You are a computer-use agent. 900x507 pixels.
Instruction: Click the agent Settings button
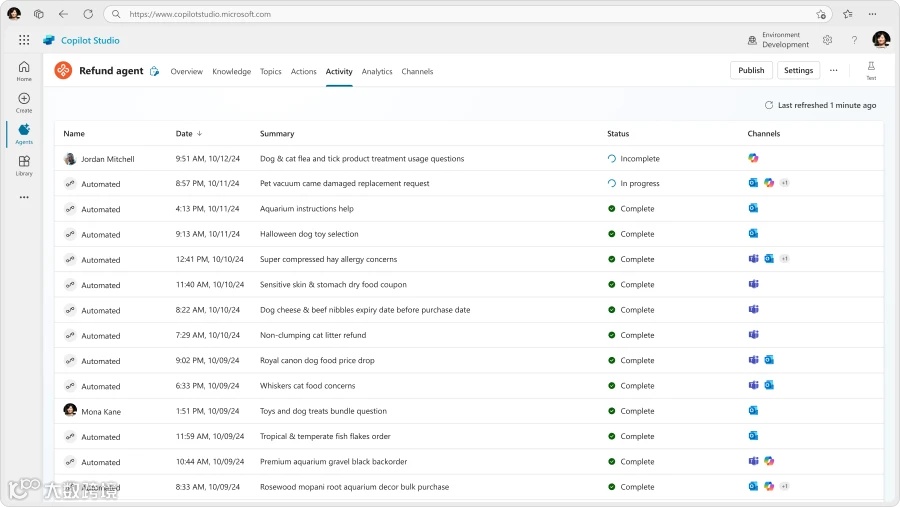click(x=798, y=70)
